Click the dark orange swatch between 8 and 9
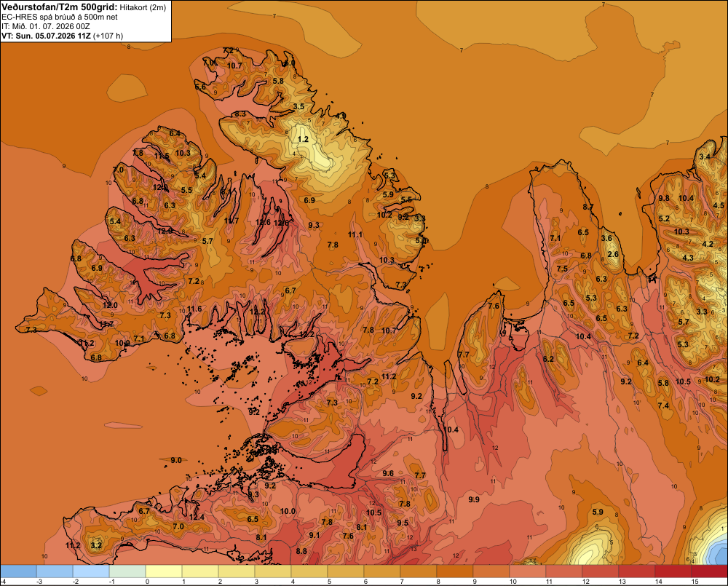Image resolution: width=728 pixels, height=586 pixels. point(455,571)
